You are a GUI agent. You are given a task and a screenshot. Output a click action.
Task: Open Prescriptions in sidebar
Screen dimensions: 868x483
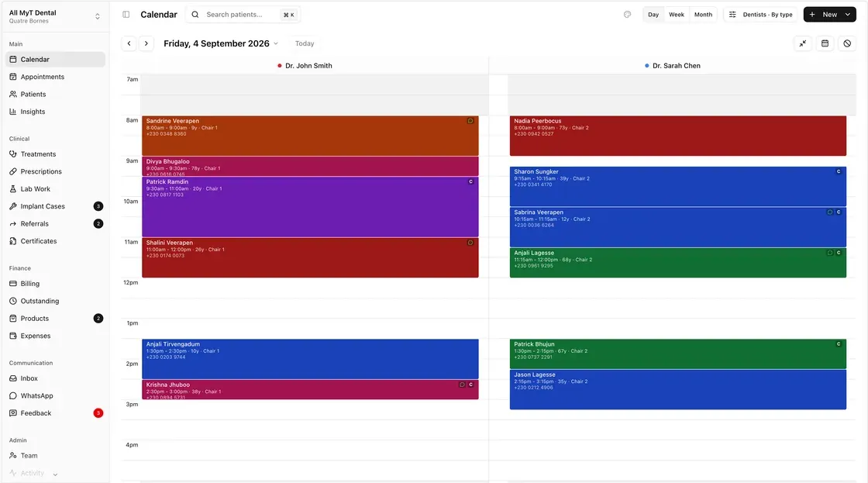[55, 171]
